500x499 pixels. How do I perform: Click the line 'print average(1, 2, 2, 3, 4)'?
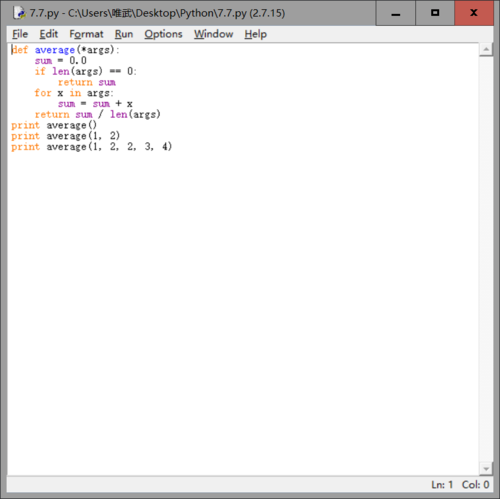tap(92, 147)
